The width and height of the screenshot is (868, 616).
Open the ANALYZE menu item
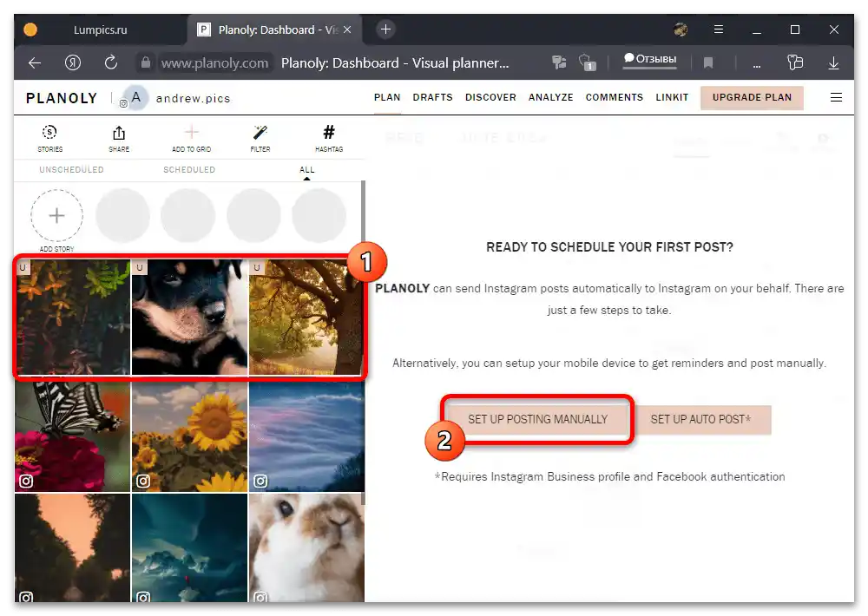(x=551, y=97)
